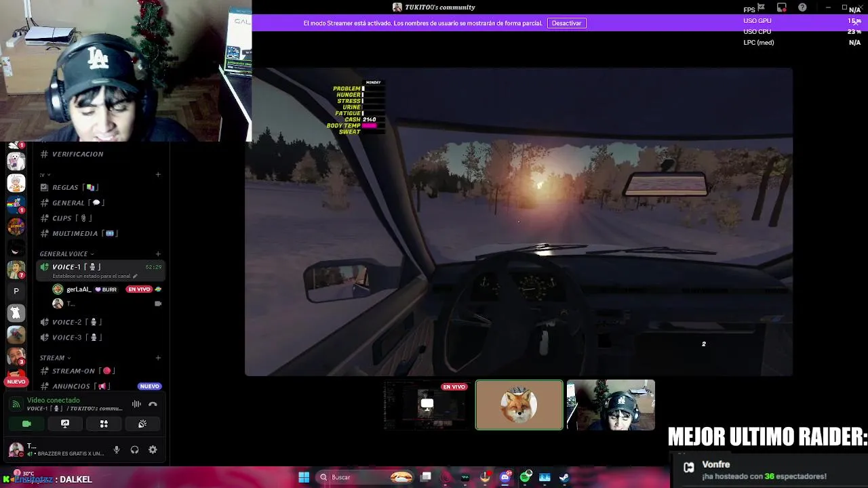This screenshot has width=868, height=488.
Task: Select the fox avatar participant tile
Action: click(519, 405)
